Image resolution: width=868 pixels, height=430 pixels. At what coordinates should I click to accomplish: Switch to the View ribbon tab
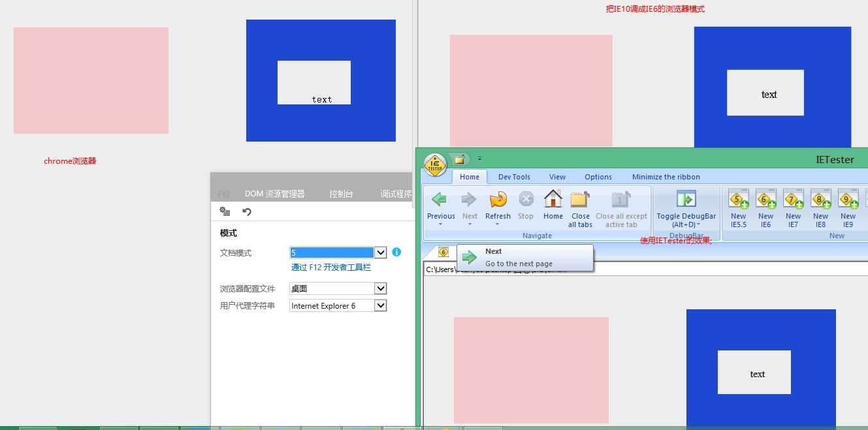click(x=558, y=177)
